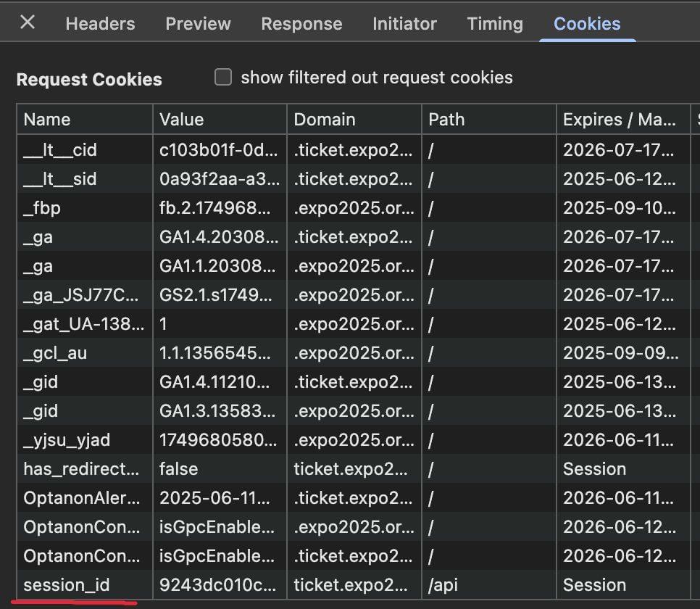Click the 2025-09-09... expiry of _gcl_au
The height and width of the screenshot is (609, 700).
tap(621, 353)
